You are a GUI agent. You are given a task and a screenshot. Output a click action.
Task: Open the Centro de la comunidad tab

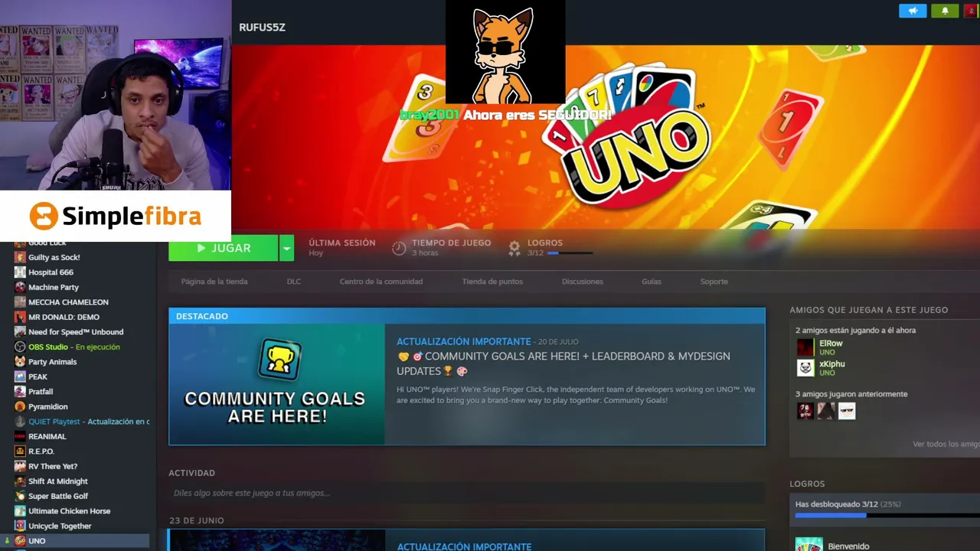(x=381, y=282)
